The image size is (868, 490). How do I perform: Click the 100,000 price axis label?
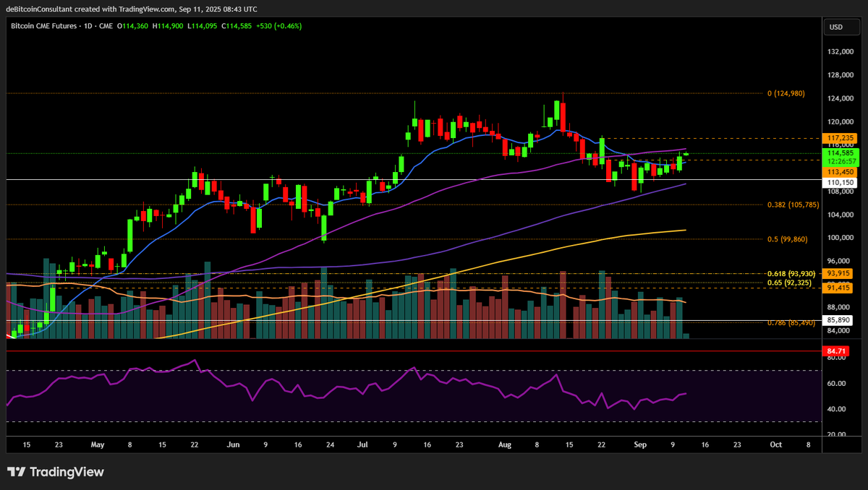pyautogui.click(x=840, y=238)
